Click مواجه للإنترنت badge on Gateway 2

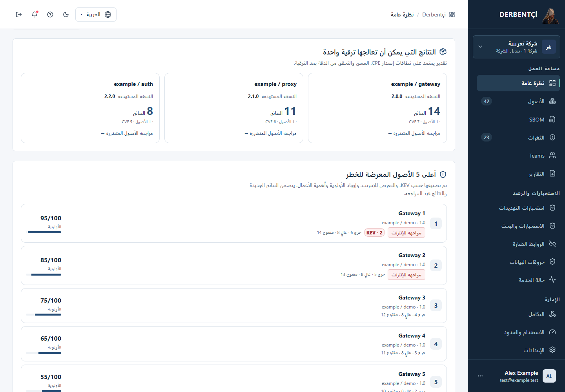(406, 275)
